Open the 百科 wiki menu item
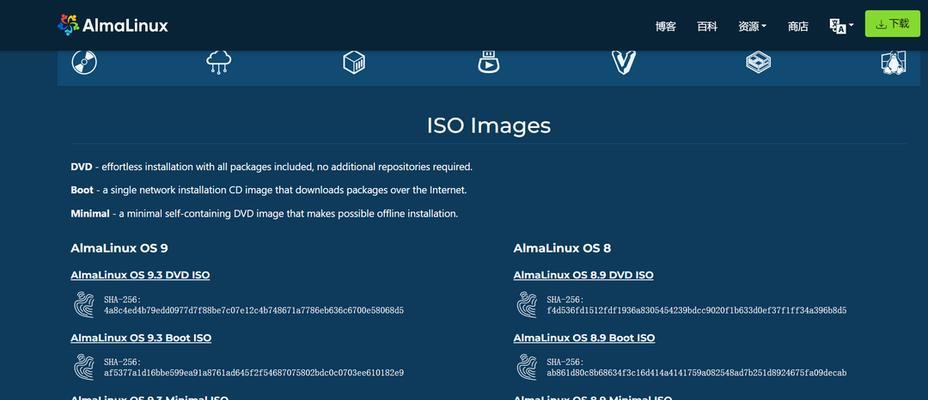928x400 pixels. pos(707,26)
